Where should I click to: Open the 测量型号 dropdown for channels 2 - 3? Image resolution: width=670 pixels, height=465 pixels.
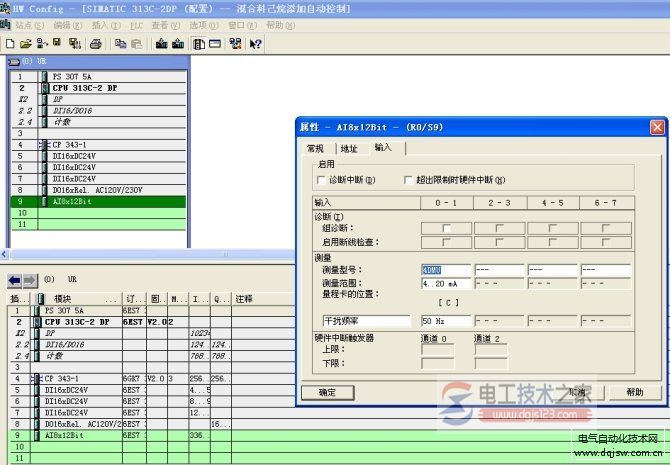(x=499, y=270)
